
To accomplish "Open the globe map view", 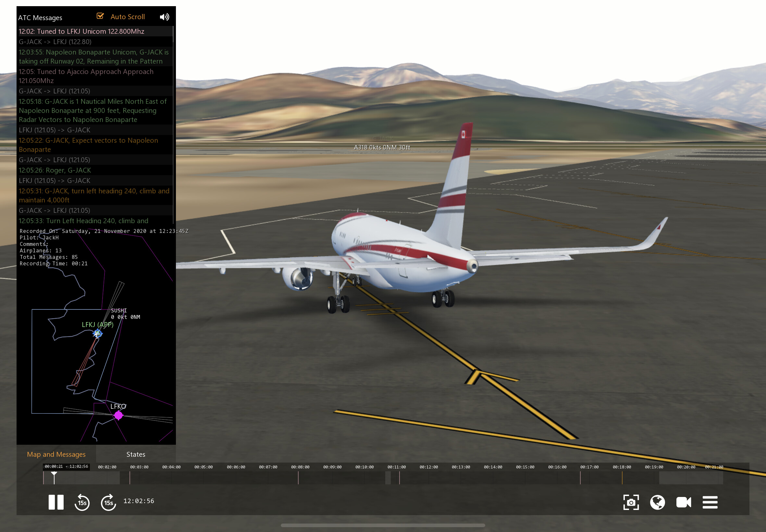I will (657, 502).
